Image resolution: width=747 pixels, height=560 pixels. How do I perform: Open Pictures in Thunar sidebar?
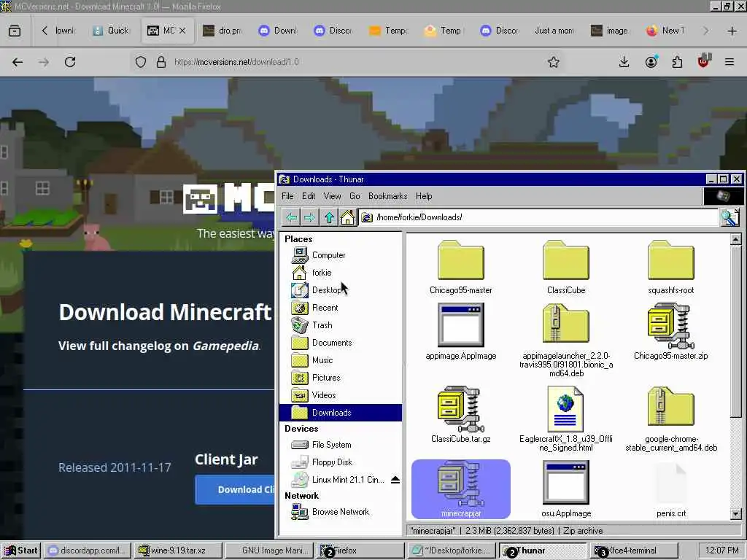click(x=341, y=378)
